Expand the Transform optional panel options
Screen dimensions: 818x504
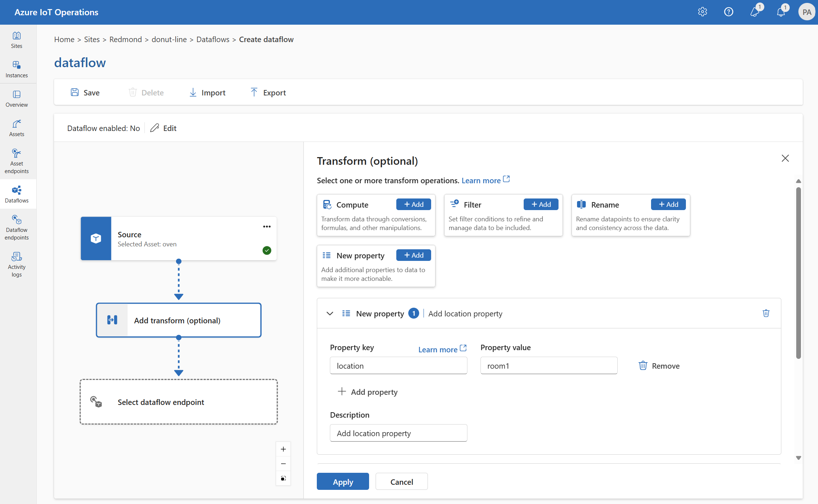point(330,313)
